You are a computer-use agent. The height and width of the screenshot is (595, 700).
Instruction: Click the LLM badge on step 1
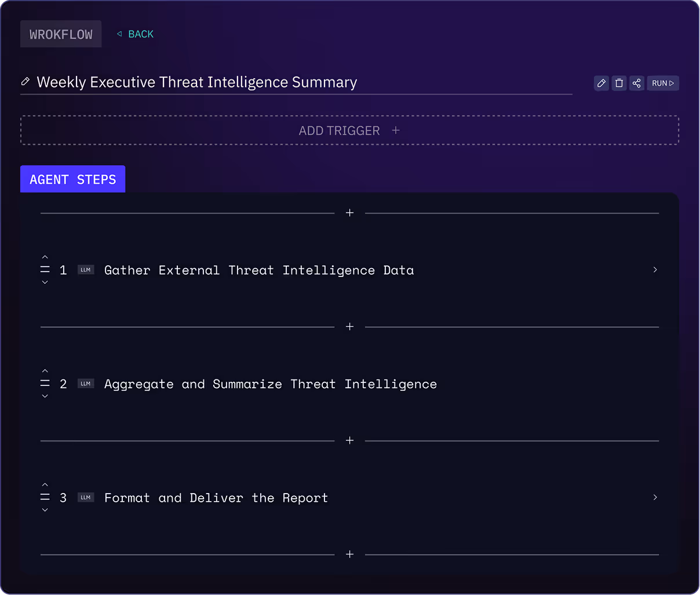point(86,269)
